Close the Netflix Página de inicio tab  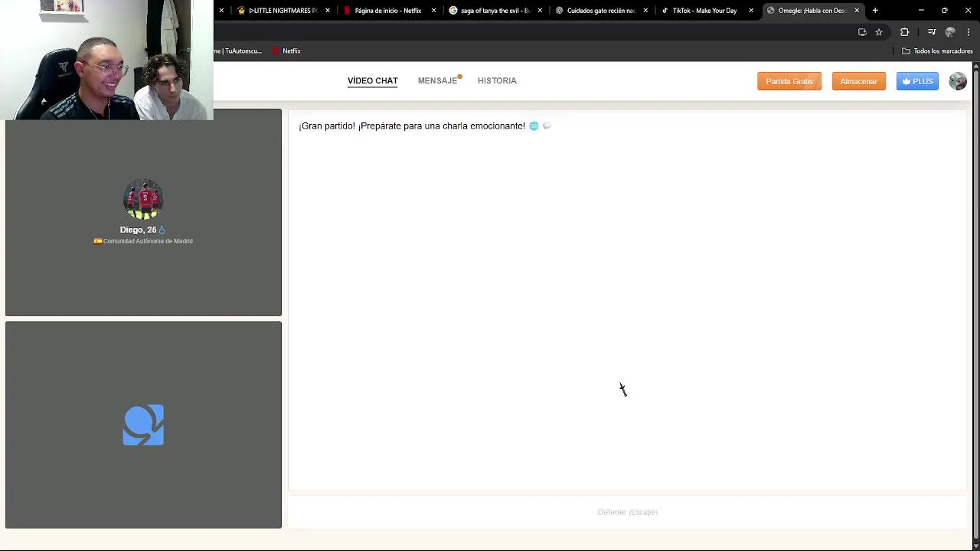[x=434, y=11]
